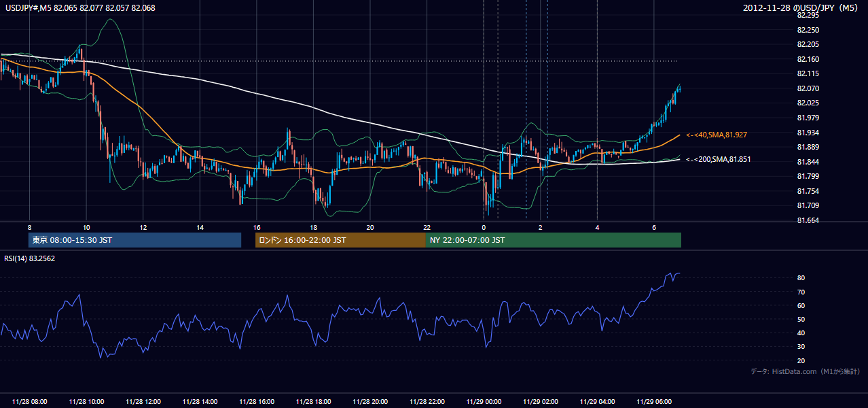Screen dimensions: 868x408
Task: Click the date label 11/28 16:00
Action: [x=256, y=402]
